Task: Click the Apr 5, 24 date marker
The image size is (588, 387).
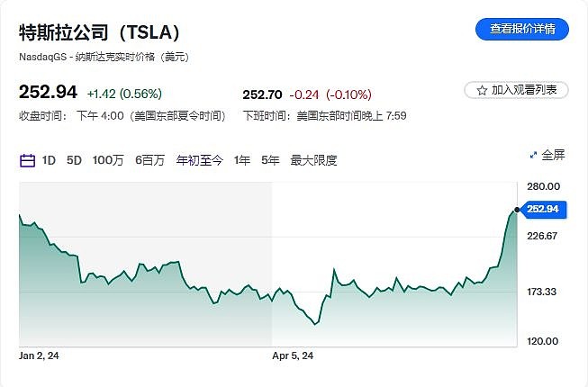Action: click(293, 355)
